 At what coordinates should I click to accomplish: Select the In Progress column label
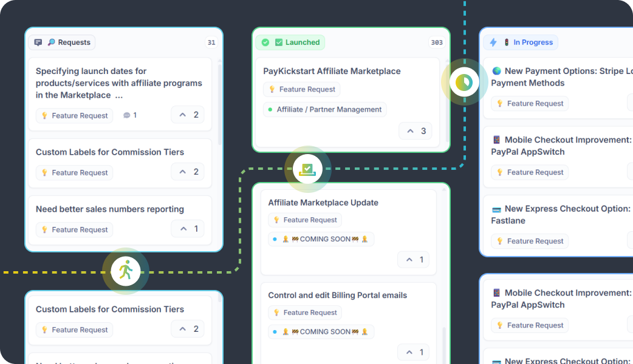click(533, 42)
